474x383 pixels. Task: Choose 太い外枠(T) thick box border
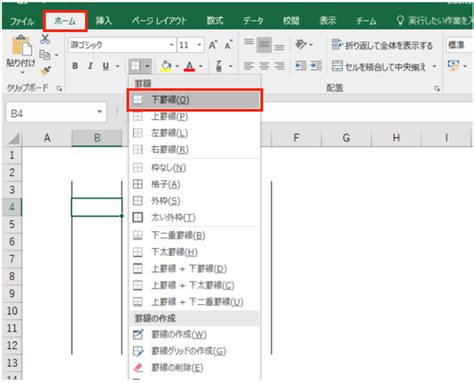pyautogui.click(x=195, y=217)
